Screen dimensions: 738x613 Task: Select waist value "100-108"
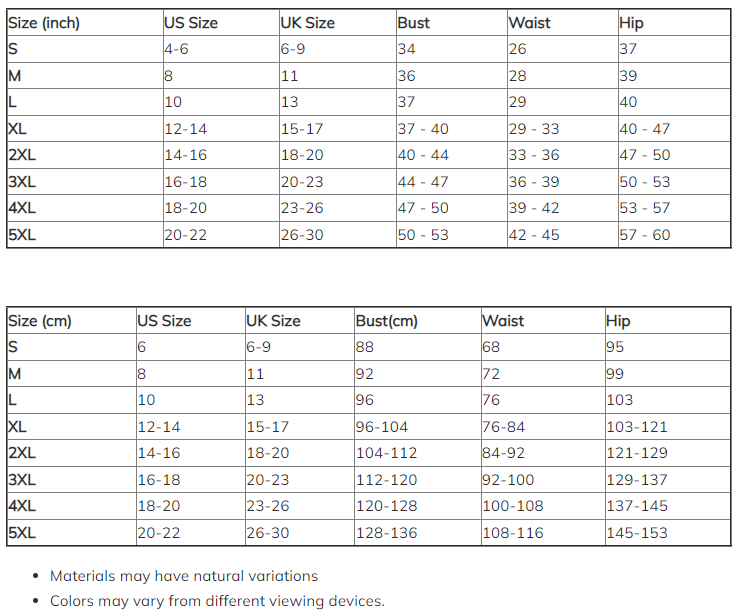[x=513, y=506]
